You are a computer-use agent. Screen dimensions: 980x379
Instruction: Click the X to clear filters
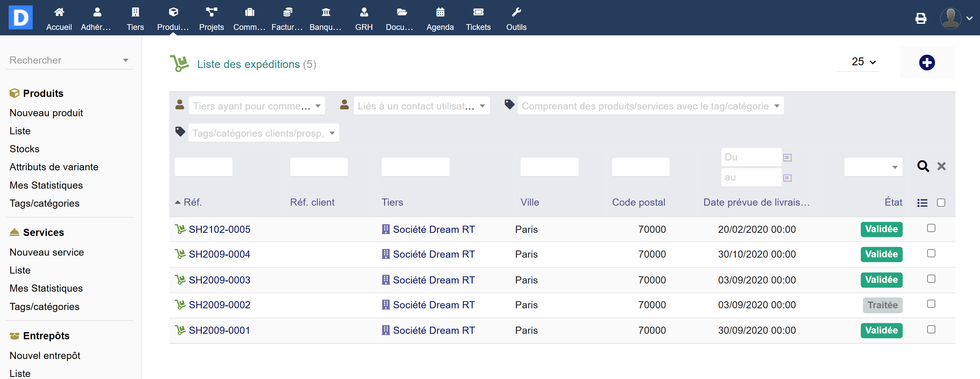tap(941, 166)
